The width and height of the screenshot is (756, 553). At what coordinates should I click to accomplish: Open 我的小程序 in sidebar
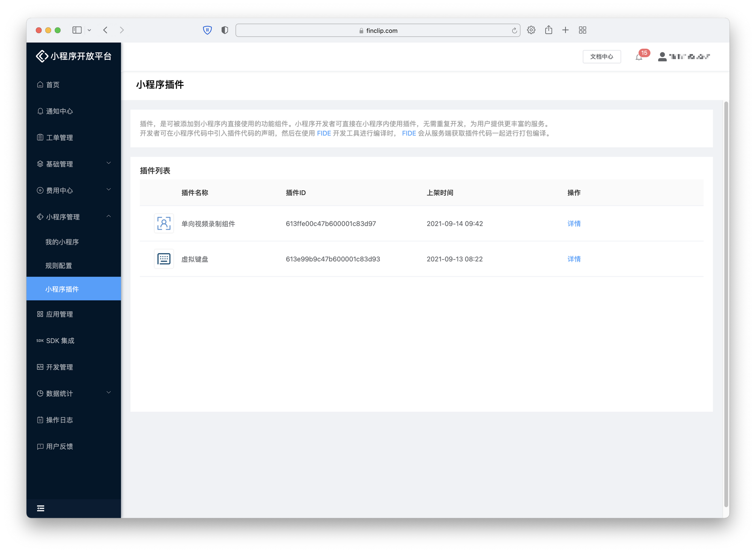[x=62, y=242]
